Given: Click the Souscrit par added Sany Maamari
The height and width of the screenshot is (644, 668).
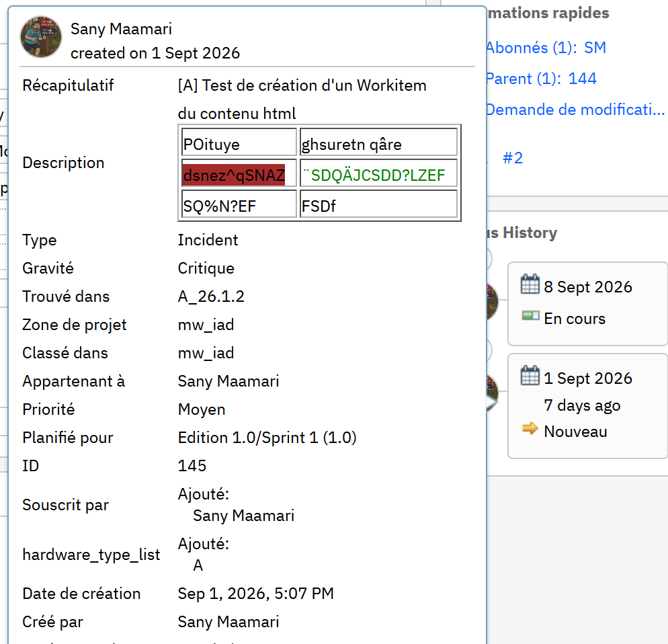Looking at the screenshot, I should click(x=244, y=516).
